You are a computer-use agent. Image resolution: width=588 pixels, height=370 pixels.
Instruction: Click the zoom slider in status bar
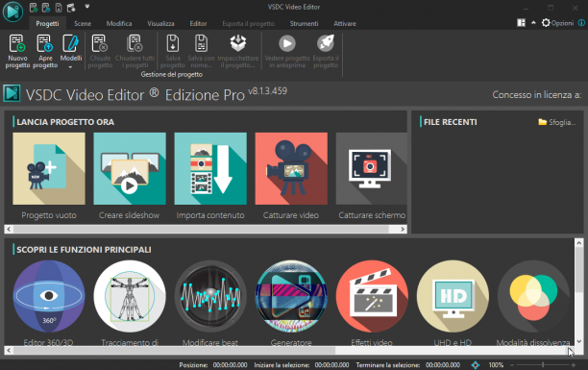(543, 365)
